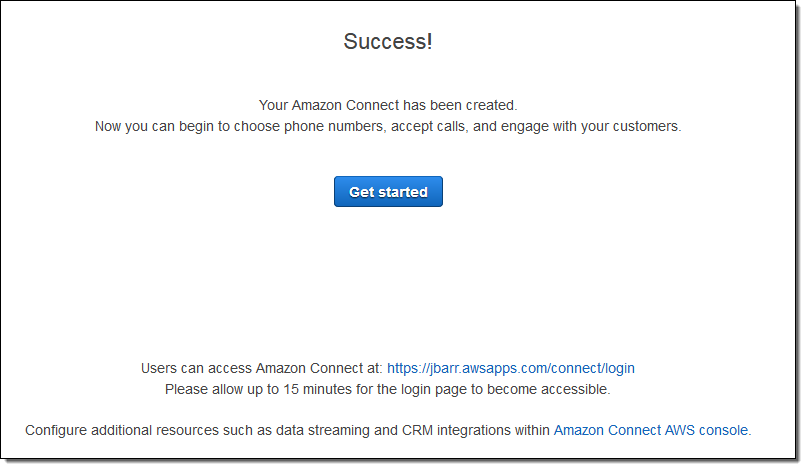
Task: Open the jbarr.awsapps.com connect login link
Action: pyautogui.click(x=510, y=368)
